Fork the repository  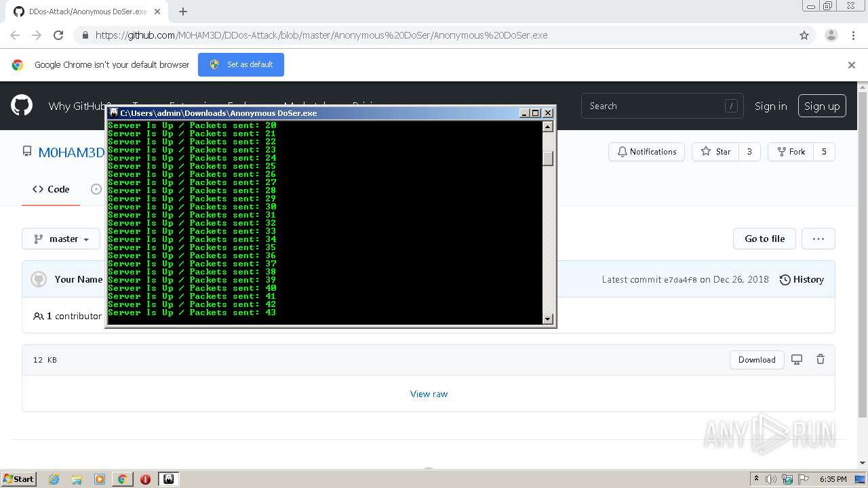(x=791, y=152)
